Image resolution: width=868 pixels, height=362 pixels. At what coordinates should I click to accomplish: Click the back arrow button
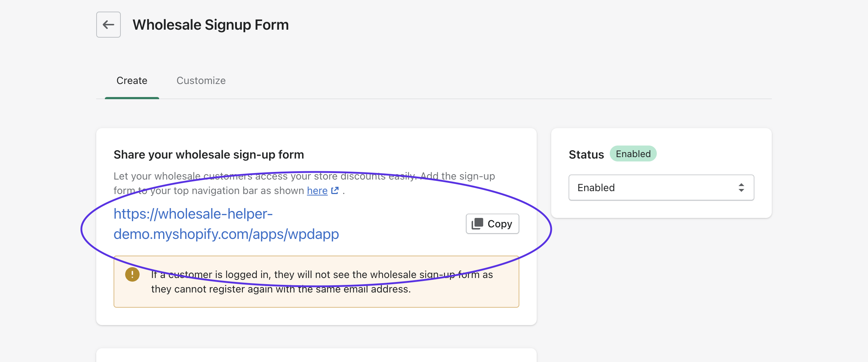coord(108,25)
